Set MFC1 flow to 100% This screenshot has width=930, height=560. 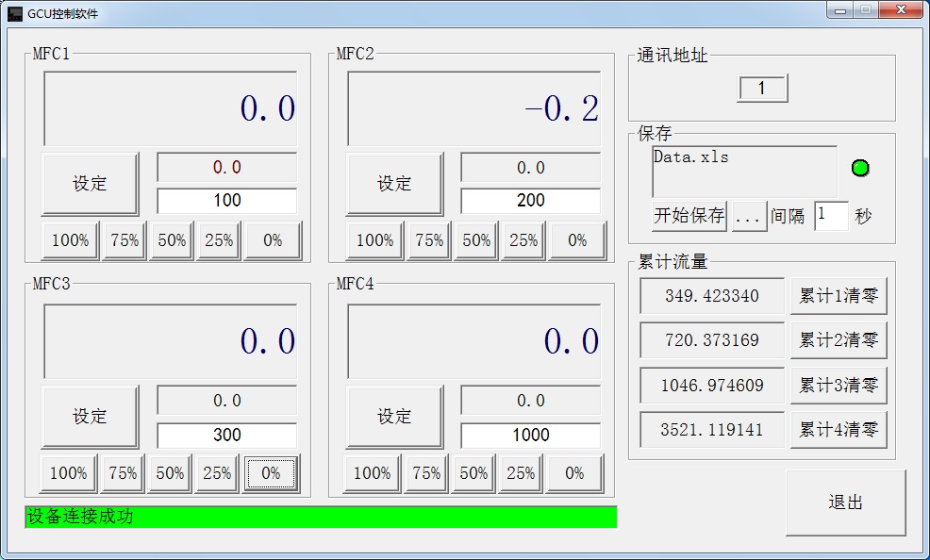[70, 240]
